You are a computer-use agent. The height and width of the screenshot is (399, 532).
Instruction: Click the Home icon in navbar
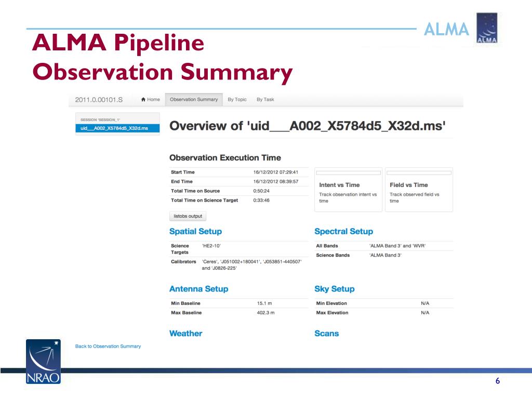pyautogui.click(x=143, y=99)
